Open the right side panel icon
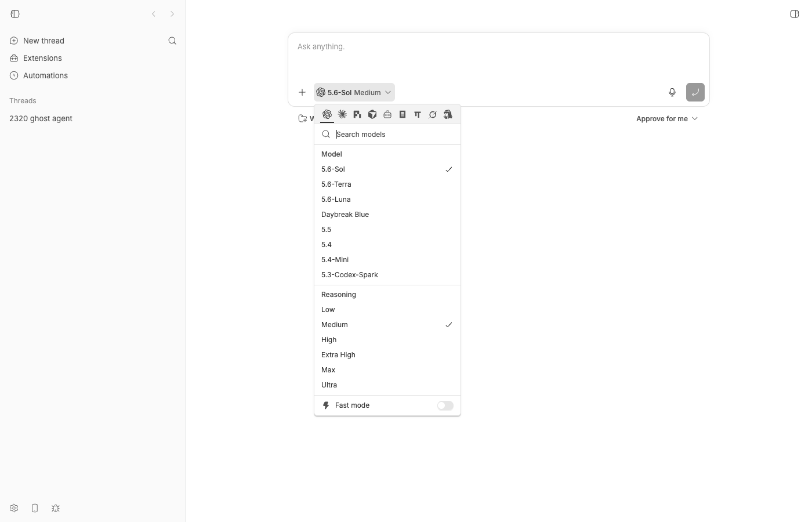Image resolution: width=812 pixels, height=522 pixels. (x=795, y=14)
